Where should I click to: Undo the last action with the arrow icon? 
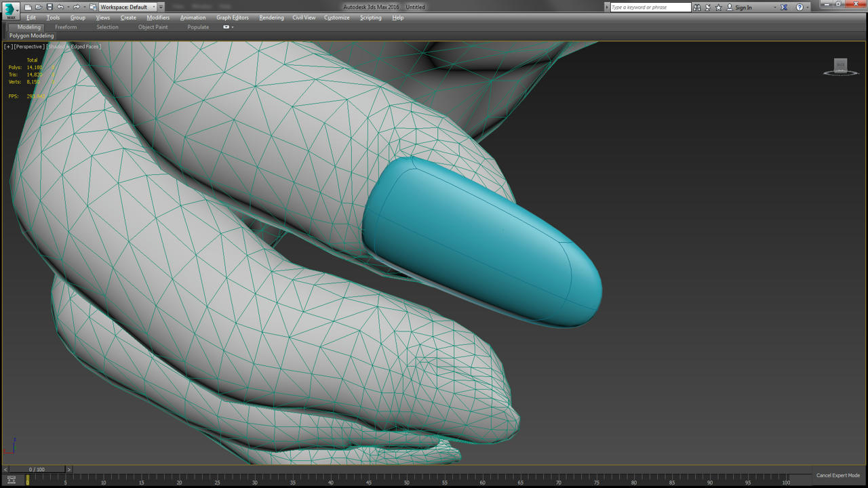(60, 7)
